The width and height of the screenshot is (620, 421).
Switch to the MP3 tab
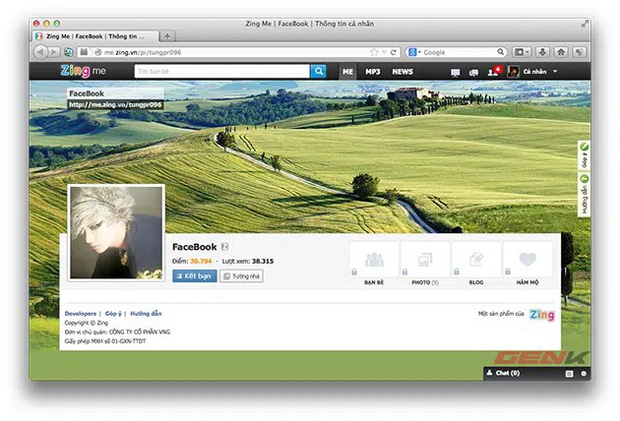pyautogui.click(x=372, y=72)
